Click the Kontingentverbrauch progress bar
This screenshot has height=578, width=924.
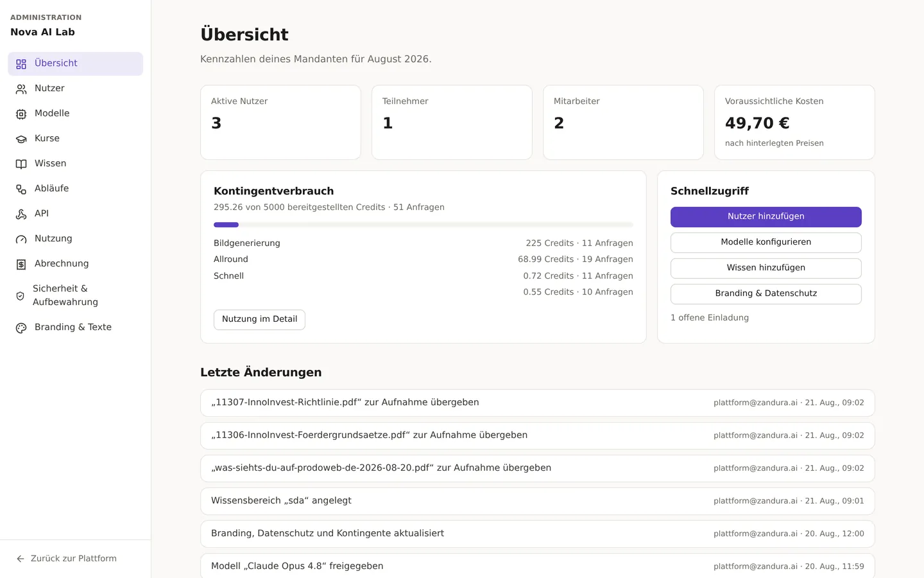[x=424, y=225]
